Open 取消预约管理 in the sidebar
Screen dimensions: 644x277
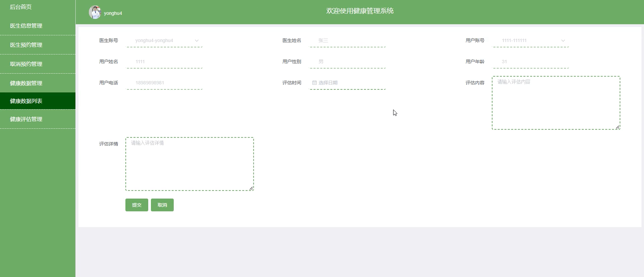click(26, 64)
